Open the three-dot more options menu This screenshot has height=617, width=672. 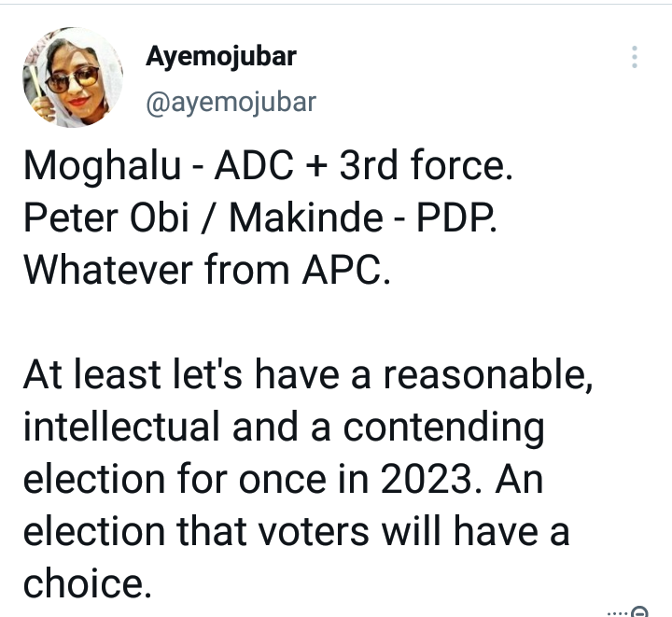coord(635,57)
